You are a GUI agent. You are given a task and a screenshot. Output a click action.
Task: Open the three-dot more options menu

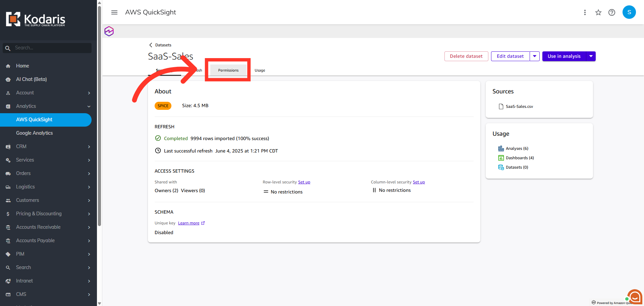pos(585,12)
